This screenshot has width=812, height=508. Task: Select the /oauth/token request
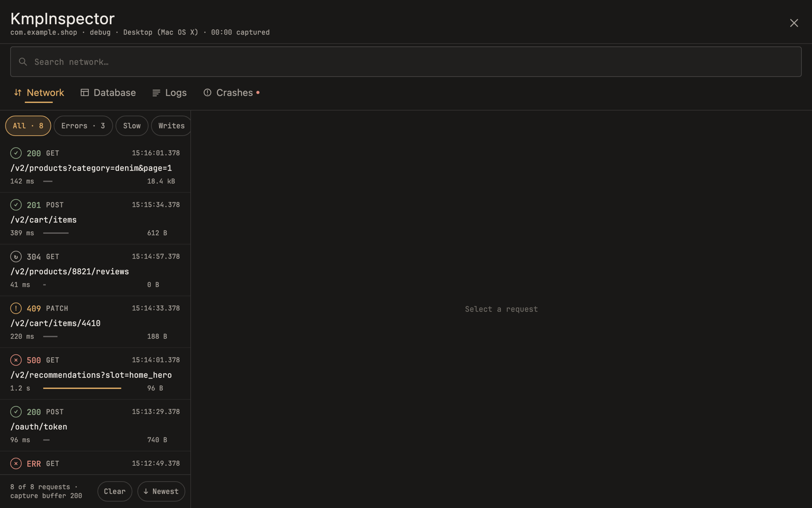point(95,426)
